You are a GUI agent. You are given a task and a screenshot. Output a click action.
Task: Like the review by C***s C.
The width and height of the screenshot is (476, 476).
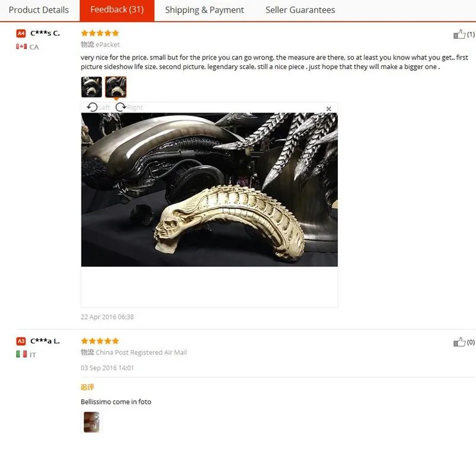(459, 35)
